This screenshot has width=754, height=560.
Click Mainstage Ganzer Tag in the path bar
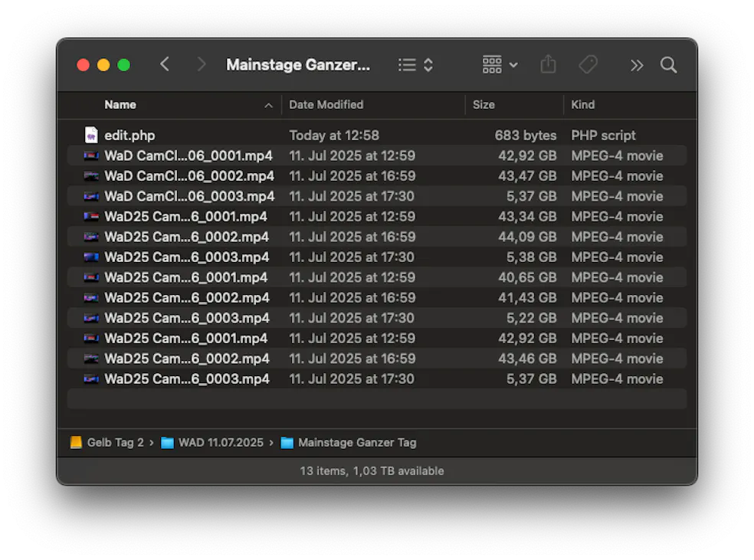point(357,442)
